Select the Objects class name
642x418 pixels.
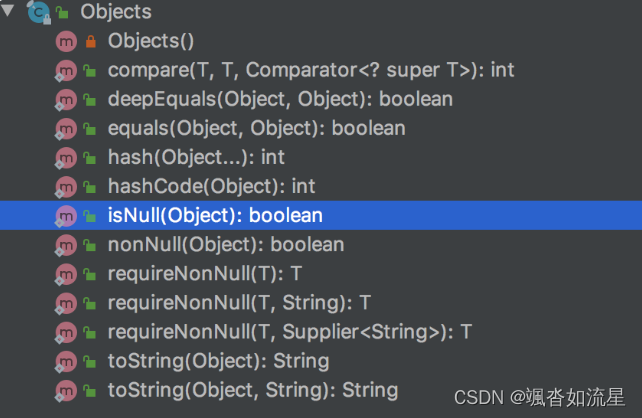(x=116, y=11)
